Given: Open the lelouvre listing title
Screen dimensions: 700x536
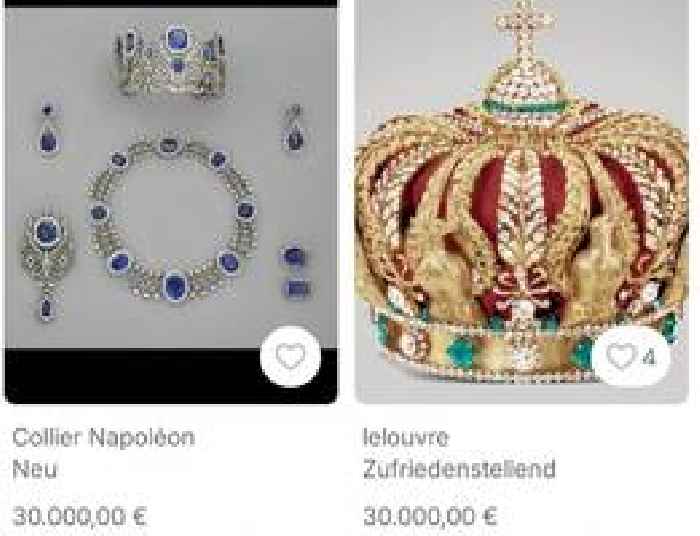Looking at the screenshot, I should (405, 437).
